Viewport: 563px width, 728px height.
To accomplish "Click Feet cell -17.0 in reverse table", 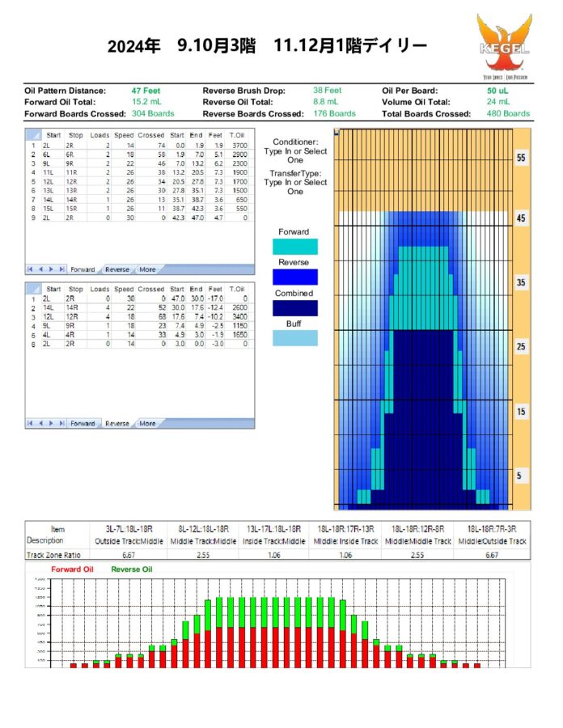I will point(215,298).
